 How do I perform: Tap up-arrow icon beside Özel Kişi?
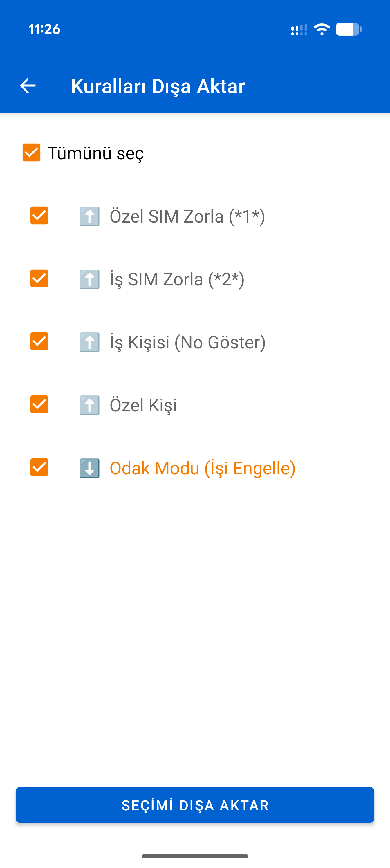89,405
